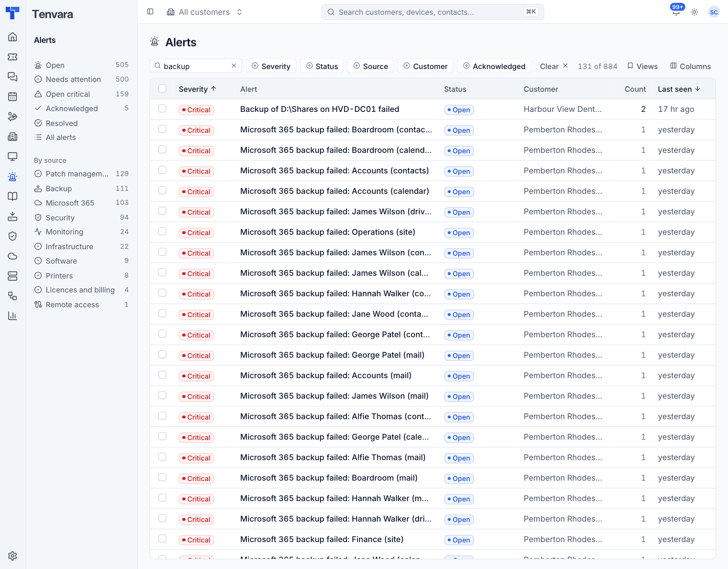Open the chat conversations rail icon

[13, 77]
